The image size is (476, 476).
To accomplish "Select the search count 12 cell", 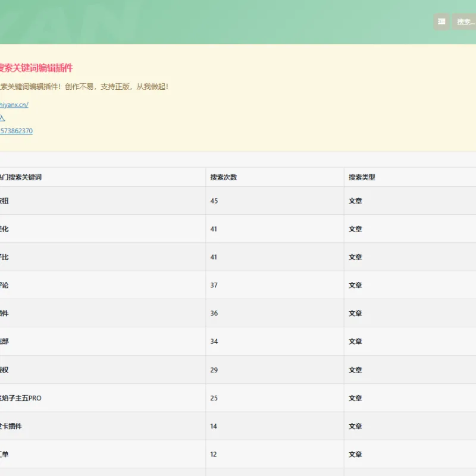I will point(275,454).
